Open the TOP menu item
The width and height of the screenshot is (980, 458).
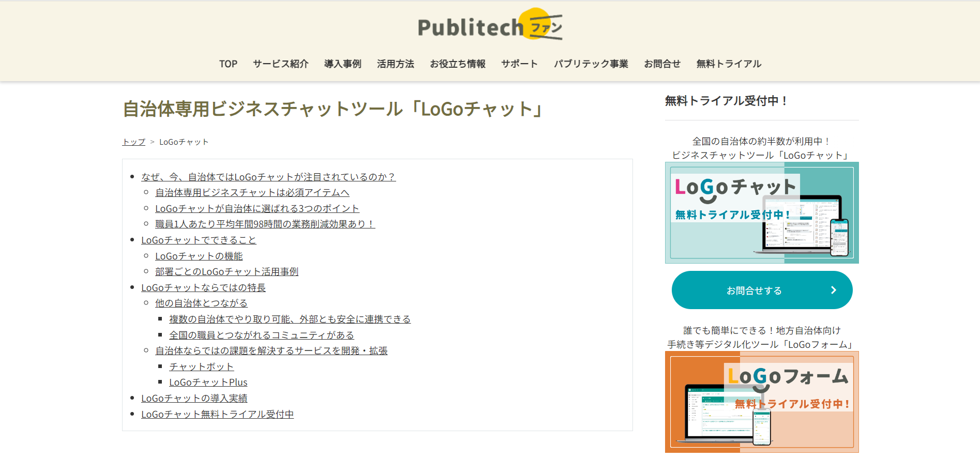(228, 64)
